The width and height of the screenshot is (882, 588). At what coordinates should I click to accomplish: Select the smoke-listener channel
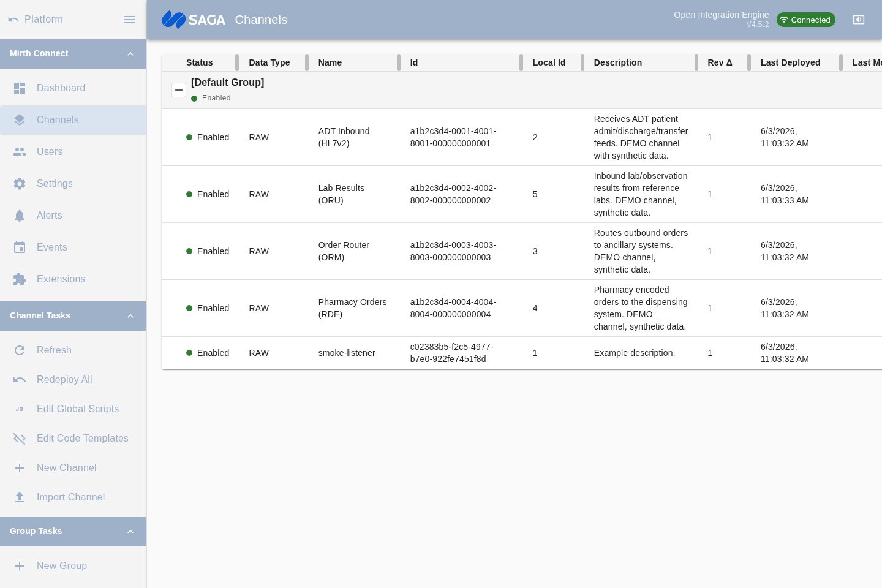point(347,353)
